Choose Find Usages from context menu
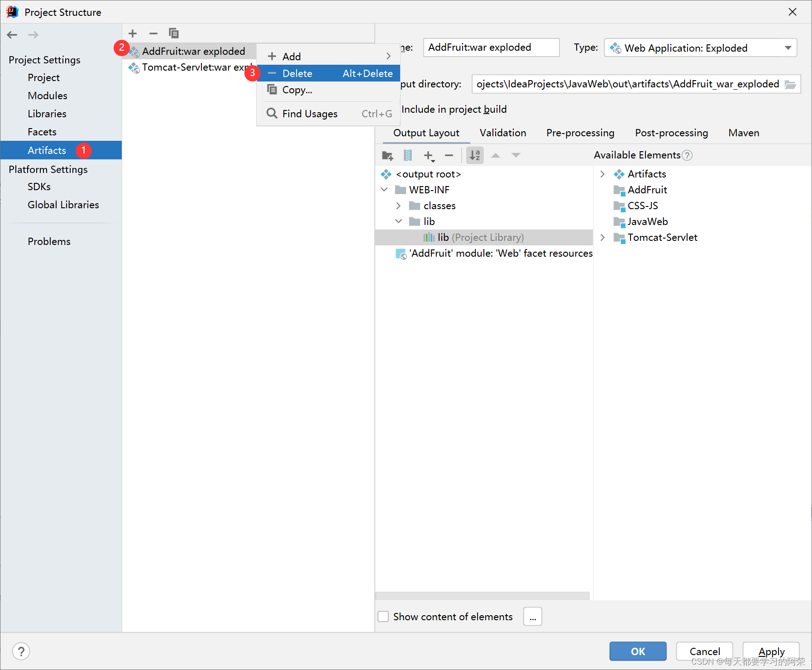This screenshot has width=812, height=670. click(329, 114)
